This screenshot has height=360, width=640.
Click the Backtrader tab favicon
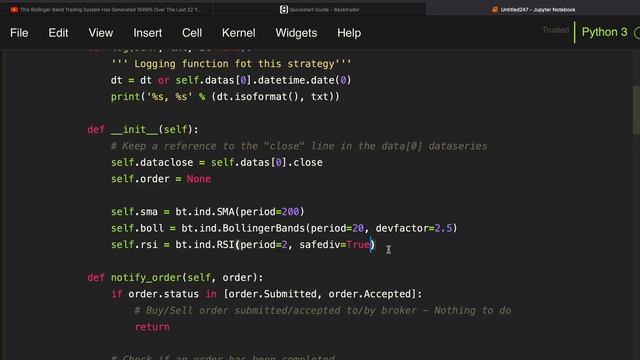284,9
